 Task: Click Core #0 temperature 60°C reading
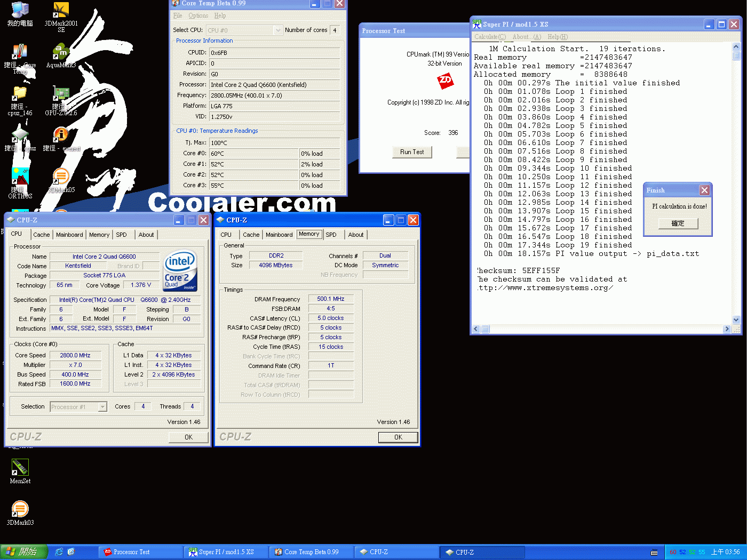click(253, 154)
